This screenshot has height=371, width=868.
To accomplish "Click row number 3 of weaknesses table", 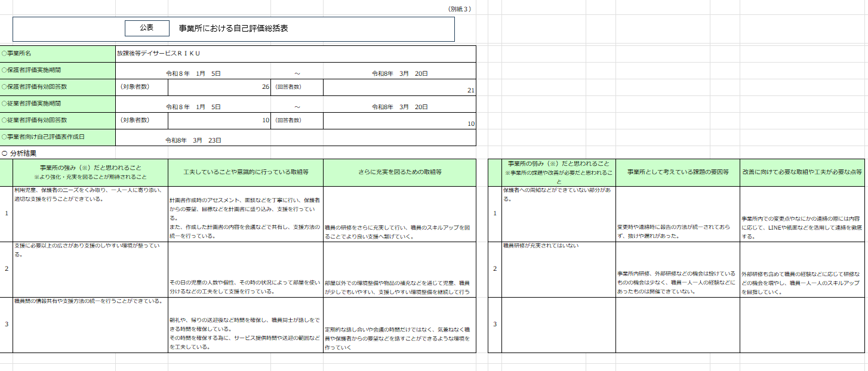I will point(494,324).
